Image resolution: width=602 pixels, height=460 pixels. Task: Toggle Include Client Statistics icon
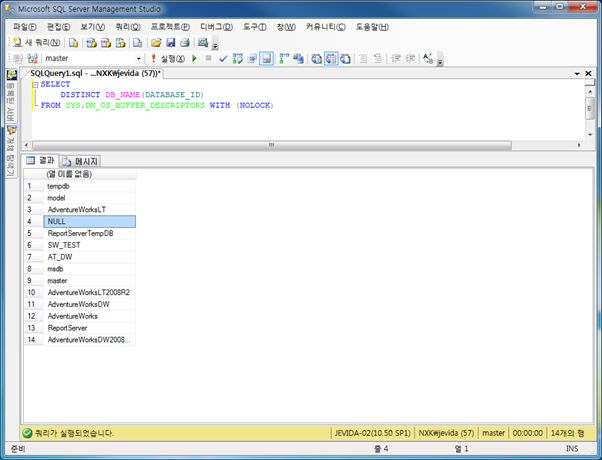click(x=298, y=58)
